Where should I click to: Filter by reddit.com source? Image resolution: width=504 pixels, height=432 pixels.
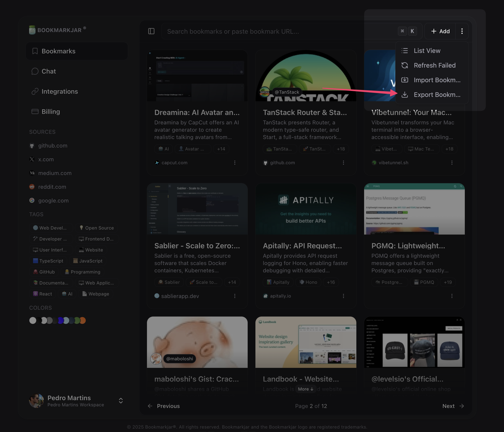pos(52,187)
